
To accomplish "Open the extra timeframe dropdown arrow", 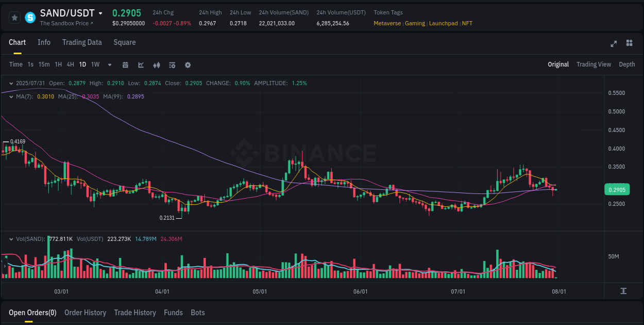I will pos(109,64).
